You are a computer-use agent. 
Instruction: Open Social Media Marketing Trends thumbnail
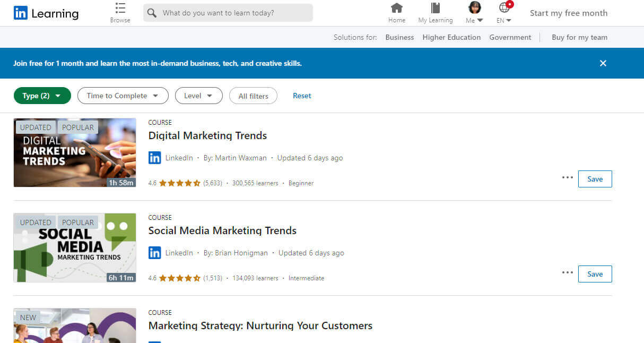(75, 248)
